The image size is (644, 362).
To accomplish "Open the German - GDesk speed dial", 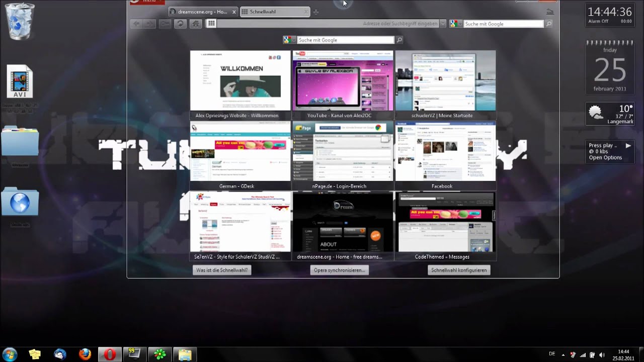I will click(240, 155).
